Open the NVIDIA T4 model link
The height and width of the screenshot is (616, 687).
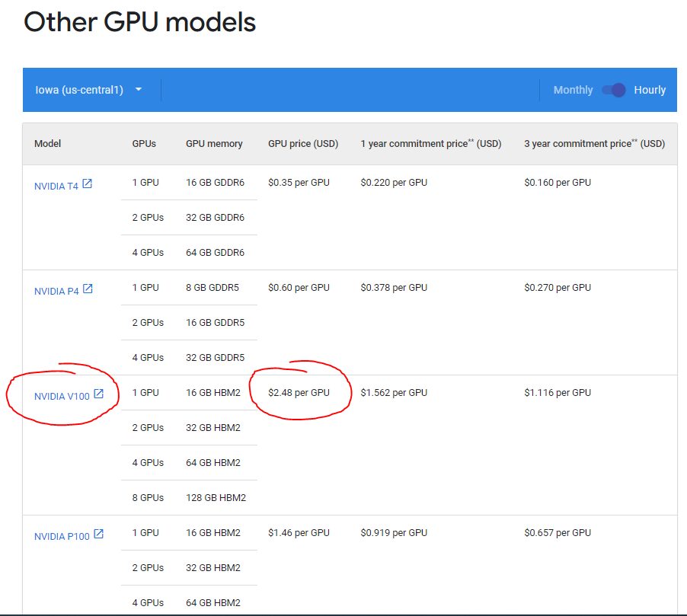56,187
